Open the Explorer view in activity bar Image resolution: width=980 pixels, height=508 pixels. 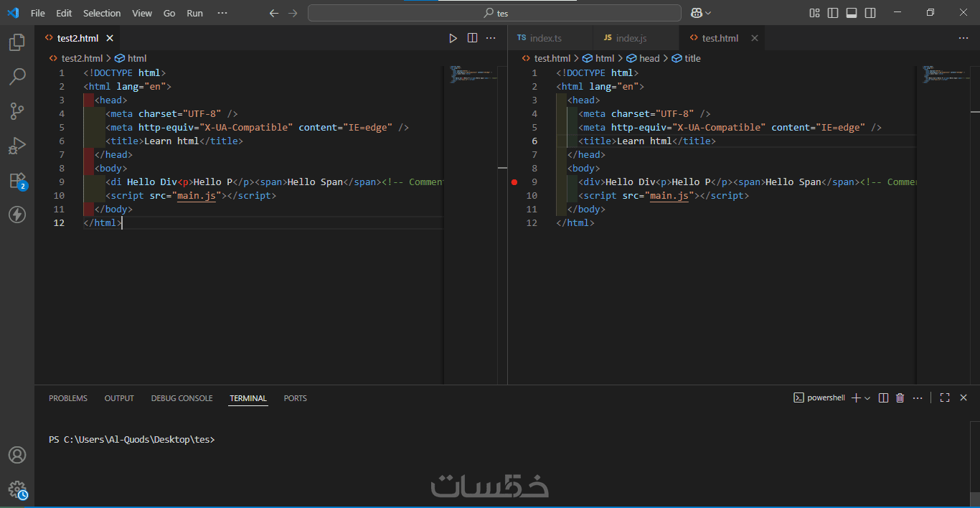[x=17, y=43]
